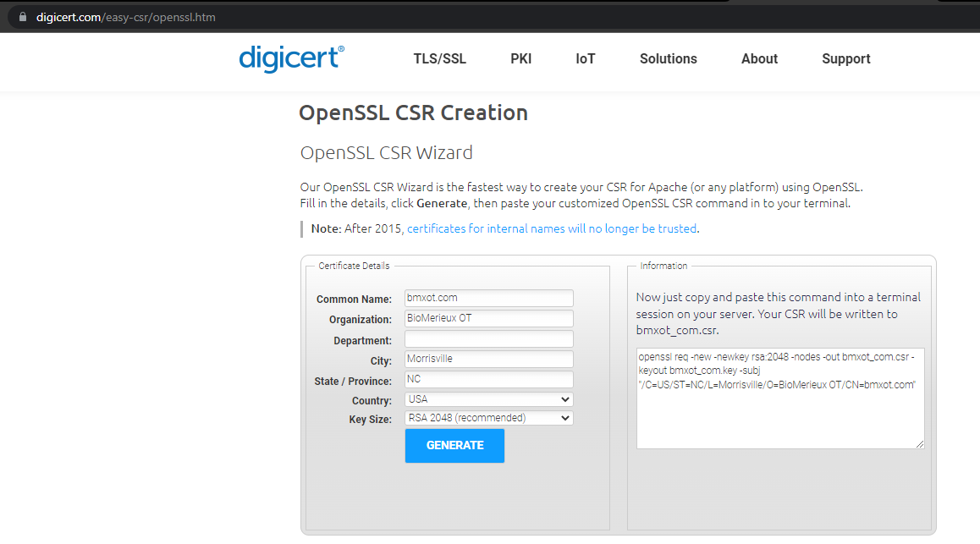Viewport: 980px width, 544px height.
Task: Open the Solutions menu
Action: pyautogui.click(x=668, y=58)
